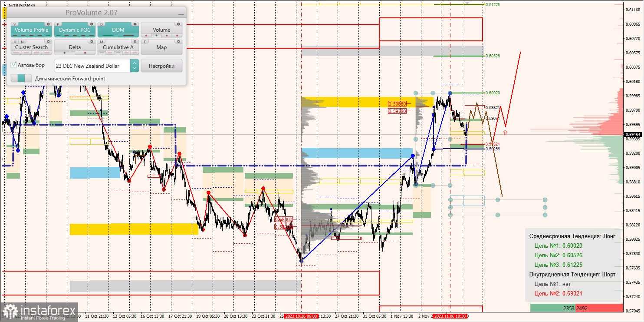Toggle green segment under Dynamic POC
Viewport: 644px width, 322px height.
click(x=58, y=36)
